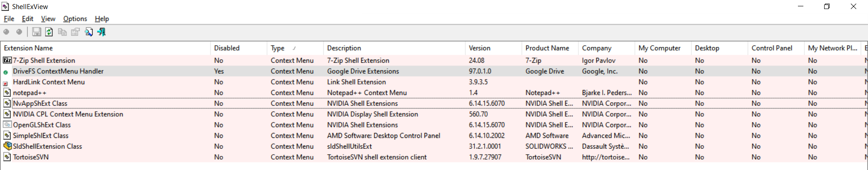Click the DriveFS ContextMenu Handler green status dot
This screenshot has height=170, width=868.
[x=5, y=72]
